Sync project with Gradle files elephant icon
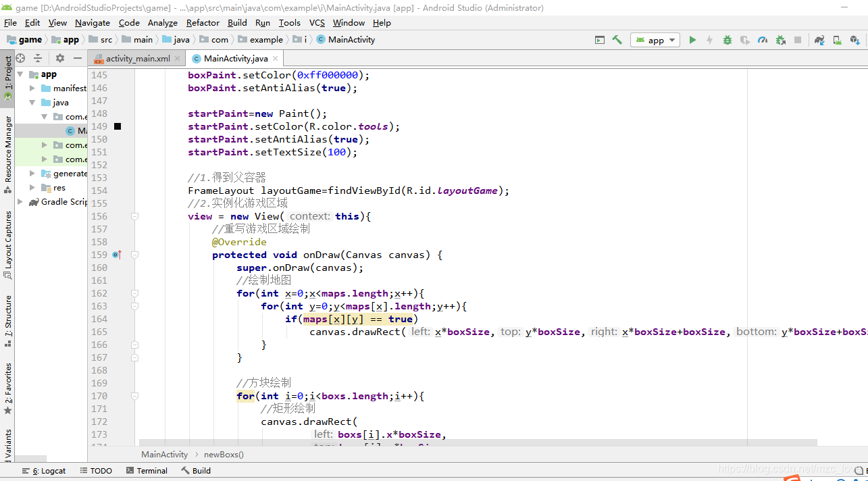 [819, 40]
